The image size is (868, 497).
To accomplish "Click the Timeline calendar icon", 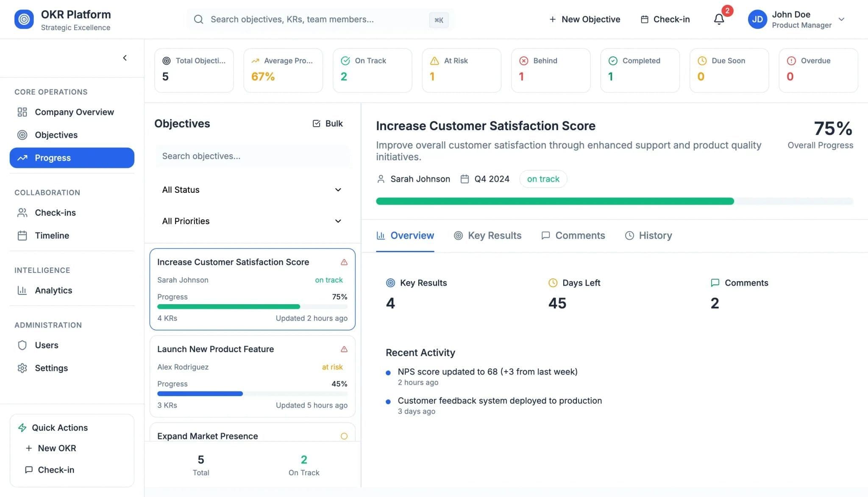I will [x=22, y=236].
